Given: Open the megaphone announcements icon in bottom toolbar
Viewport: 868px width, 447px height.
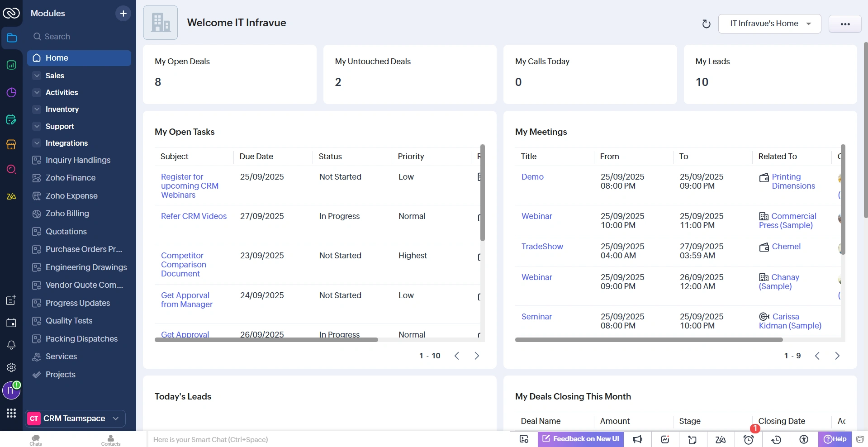Looking at the screenshot, I should 637,439.
